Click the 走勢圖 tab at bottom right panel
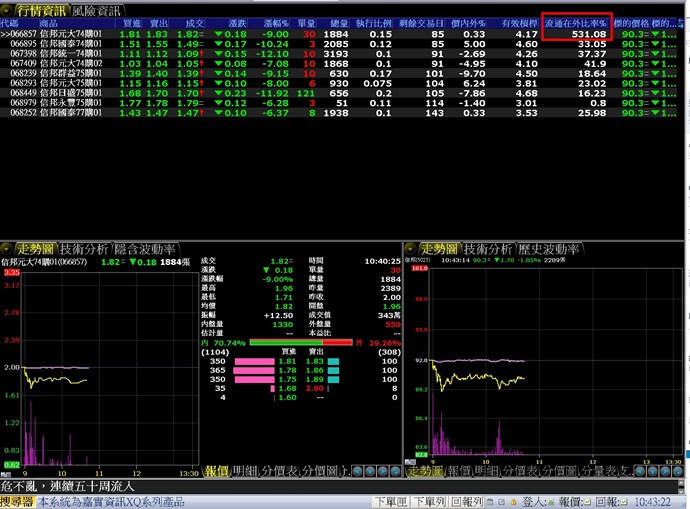Image resolution: width=690 pixels, height=509 pixels. click(424, 471)
